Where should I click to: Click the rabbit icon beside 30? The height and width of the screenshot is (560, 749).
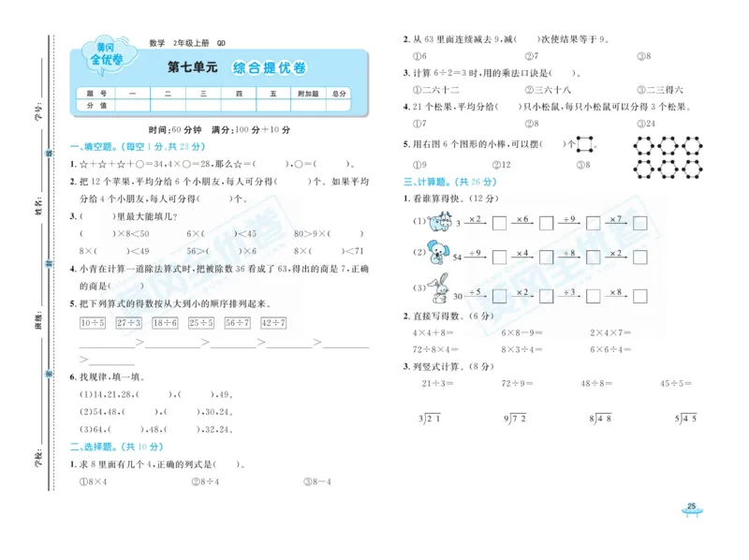pos(437,286)
